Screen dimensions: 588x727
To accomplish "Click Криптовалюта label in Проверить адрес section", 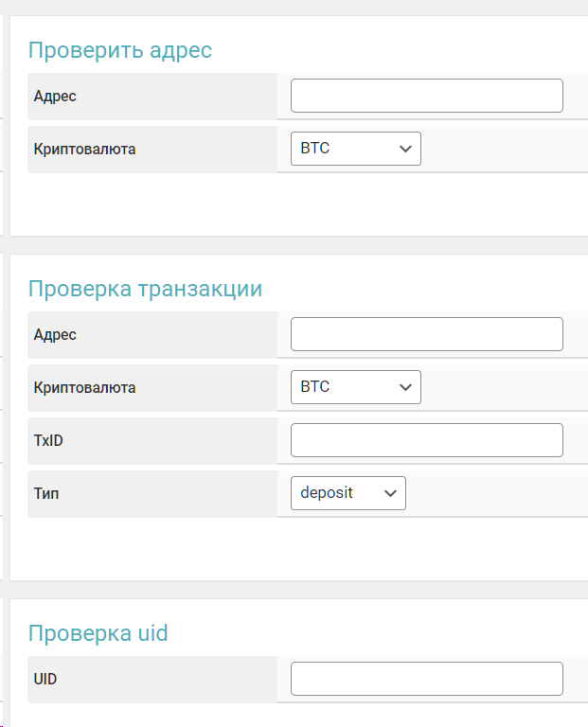I will (x=84, y=150).
